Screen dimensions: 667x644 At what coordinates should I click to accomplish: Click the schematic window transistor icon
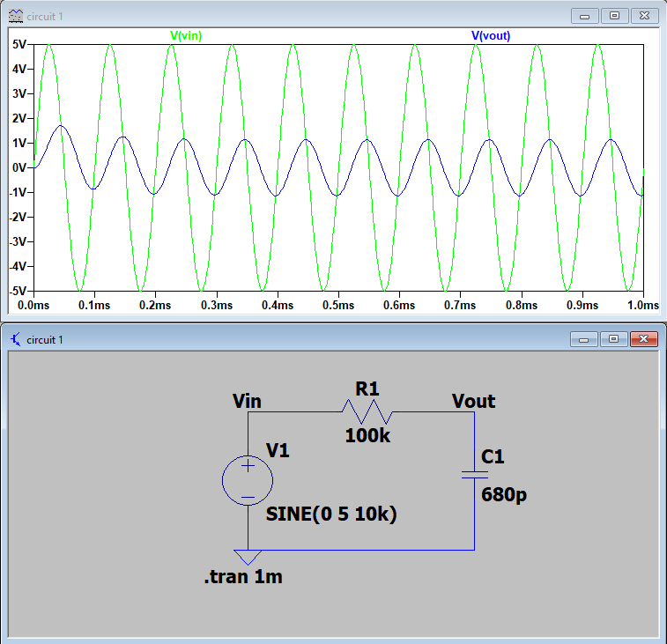(15, 339)
